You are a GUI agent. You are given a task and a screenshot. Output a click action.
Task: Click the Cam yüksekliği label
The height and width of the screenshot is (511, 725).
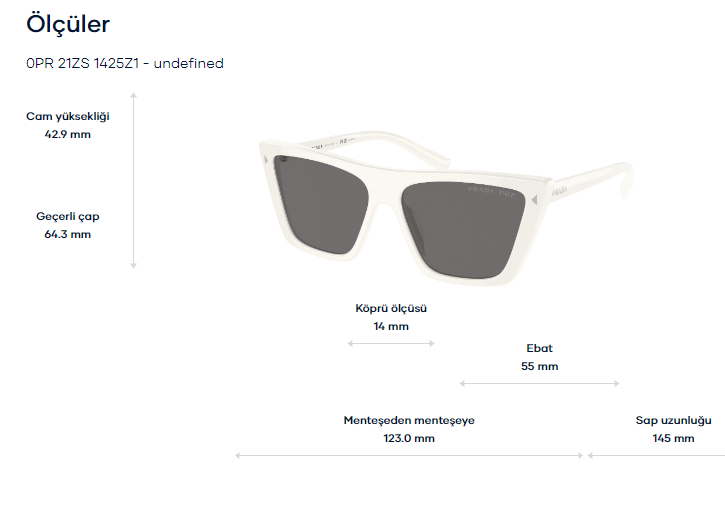coord(68,117)
